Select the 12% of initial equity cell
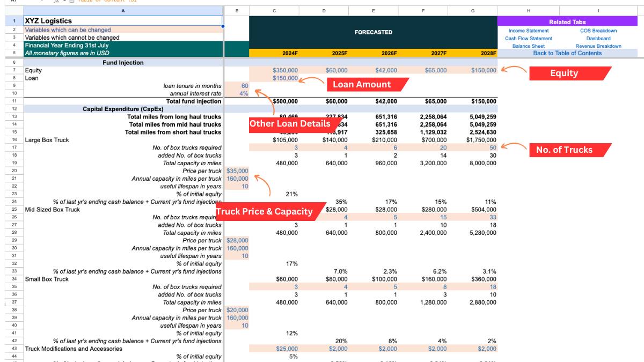 point(274,333)
